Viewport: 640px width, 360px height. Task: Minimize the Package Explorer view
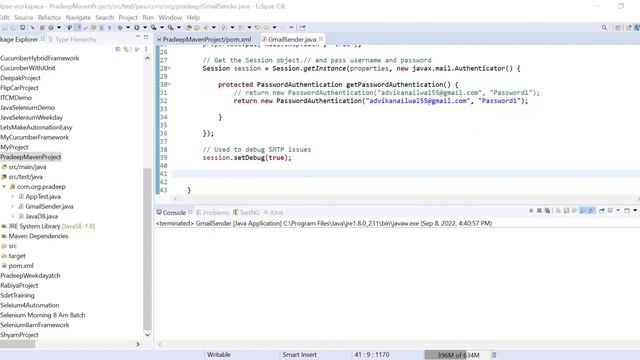(138, 37)
